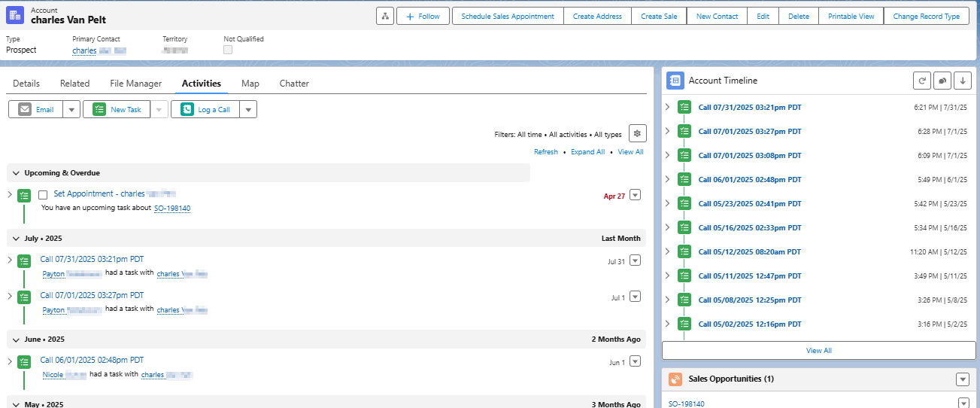Click Change Record Type button
The height and width of the screenshot is (408, 980).
coord(927,16)
